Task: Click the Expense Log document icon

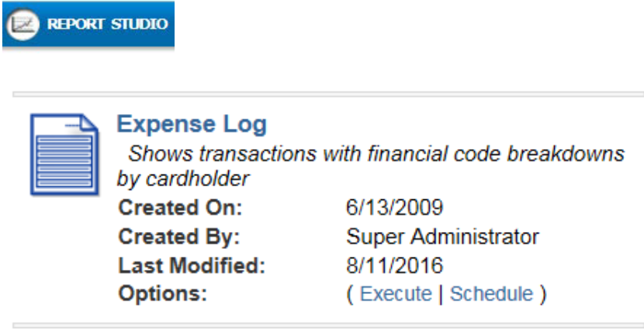Action: 64,154
